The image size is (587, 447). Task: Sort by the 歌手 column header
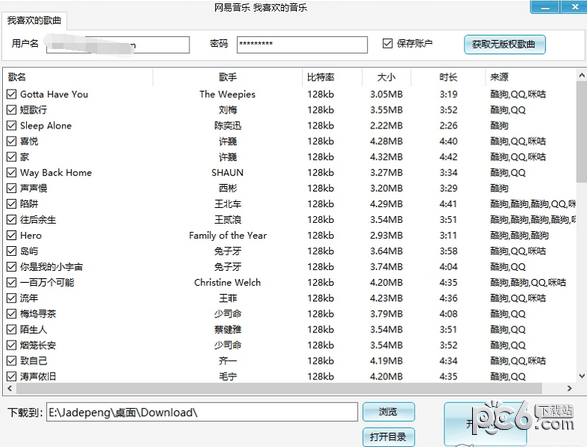pos(228,77)
